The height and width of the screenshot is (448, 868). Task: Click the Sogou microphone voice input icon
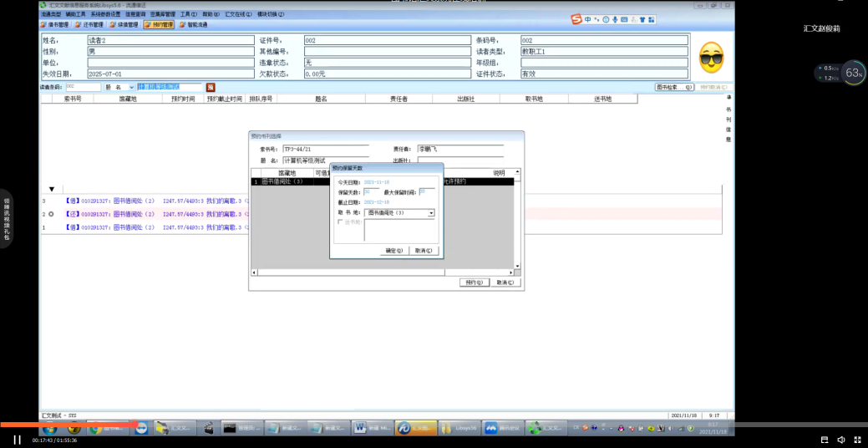615,19
